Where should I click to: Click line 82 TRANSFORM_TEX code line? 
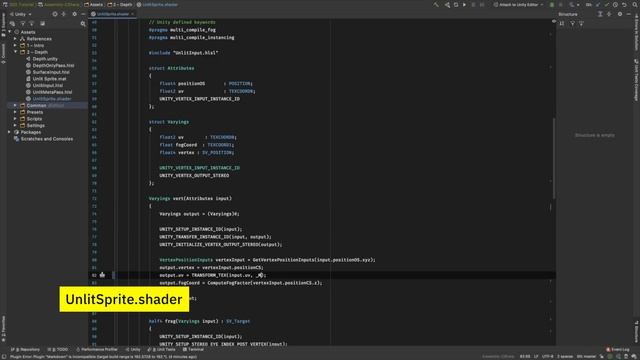pos(212,275)
